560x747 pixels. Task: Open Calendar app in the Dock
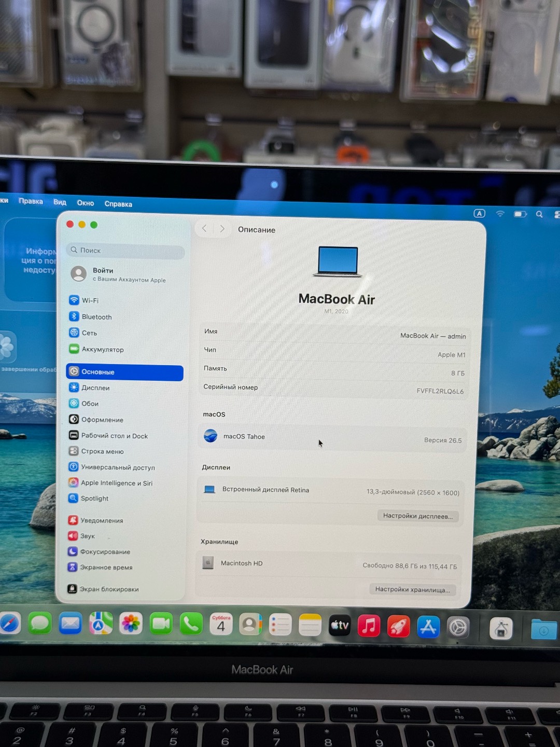[221, 625]
